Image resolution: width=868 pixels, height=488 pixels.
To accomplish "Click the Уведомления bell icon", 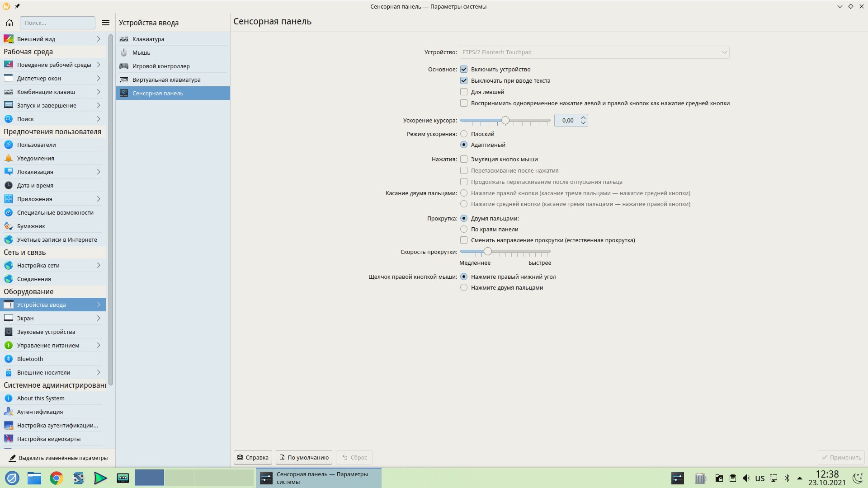I will pyautogui.click(x=9, y=158).
